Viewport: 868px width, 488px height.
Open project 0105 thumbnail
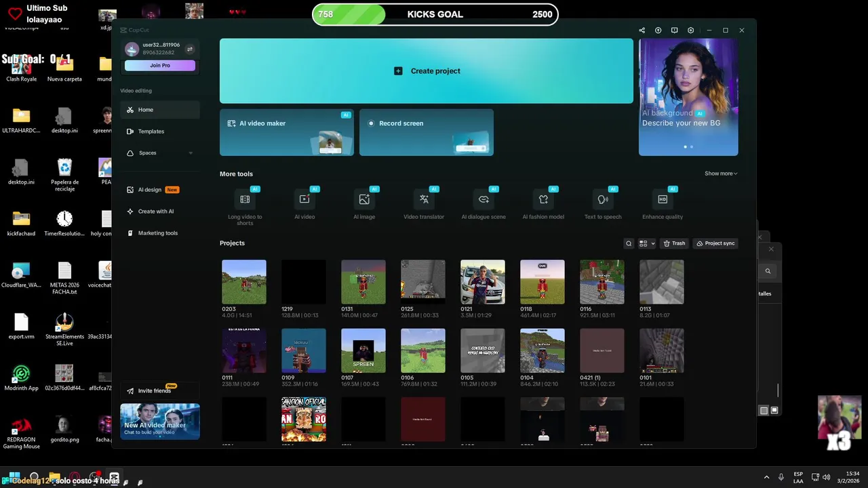tap(483, 350)
